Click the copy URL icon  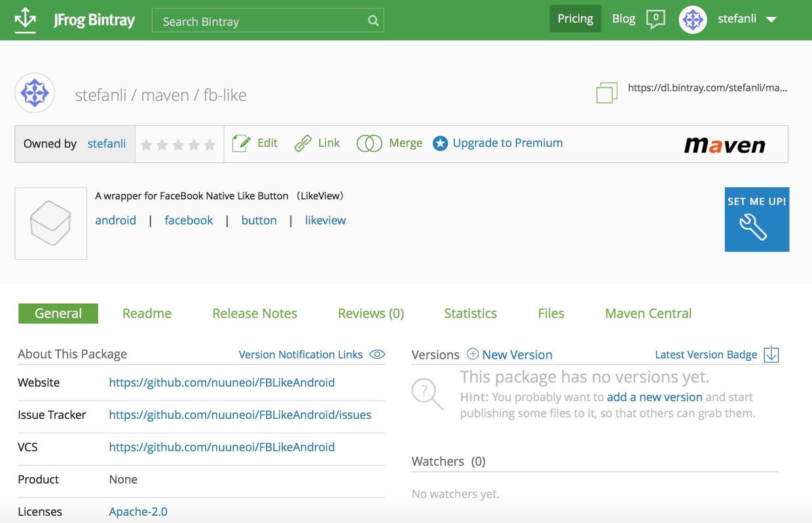[606, 92]
